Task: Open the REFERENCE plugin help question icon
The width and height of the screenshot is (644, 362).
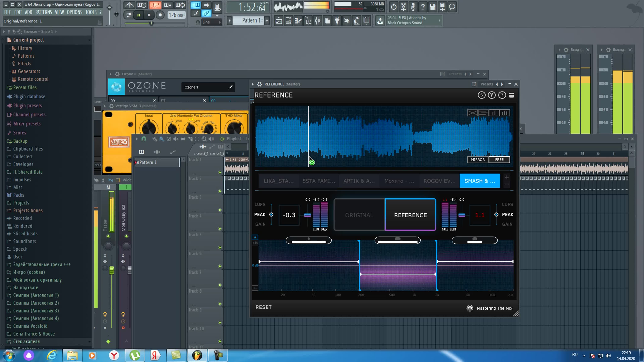Action: pos(502,95)
